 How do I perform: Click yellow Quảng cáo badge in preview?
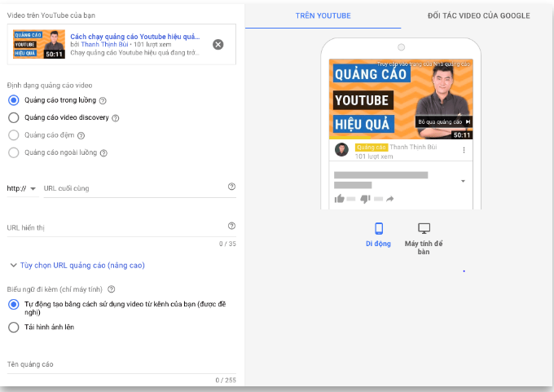(372, 148)
